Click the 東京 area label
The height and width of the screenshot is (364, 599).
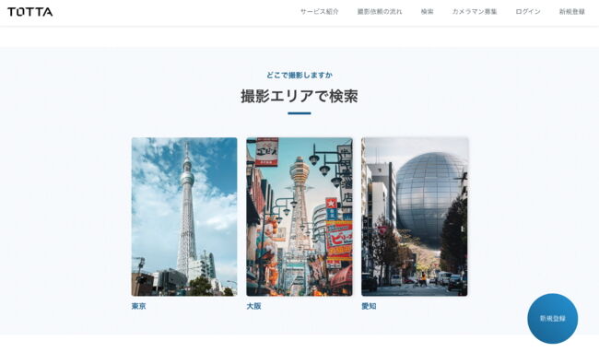click(138, 306)
